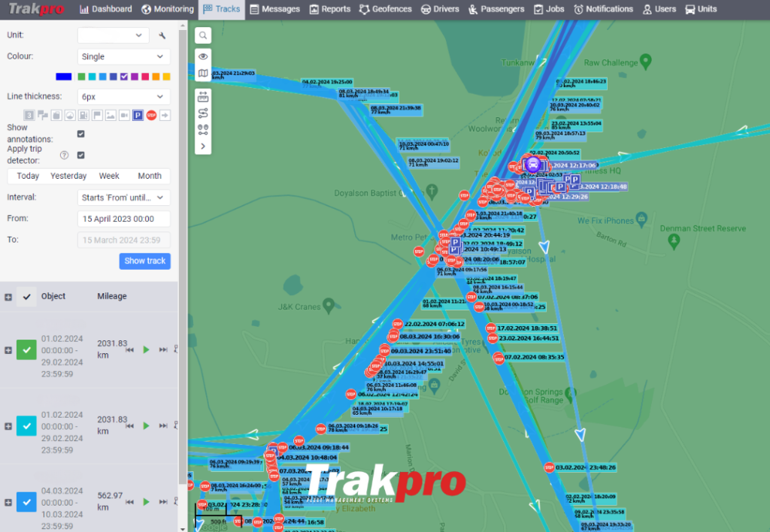Image resolution: width=770 pixels, height=532 pixels.
Task: Switch to the Geofences section
Action: [385, 9]
